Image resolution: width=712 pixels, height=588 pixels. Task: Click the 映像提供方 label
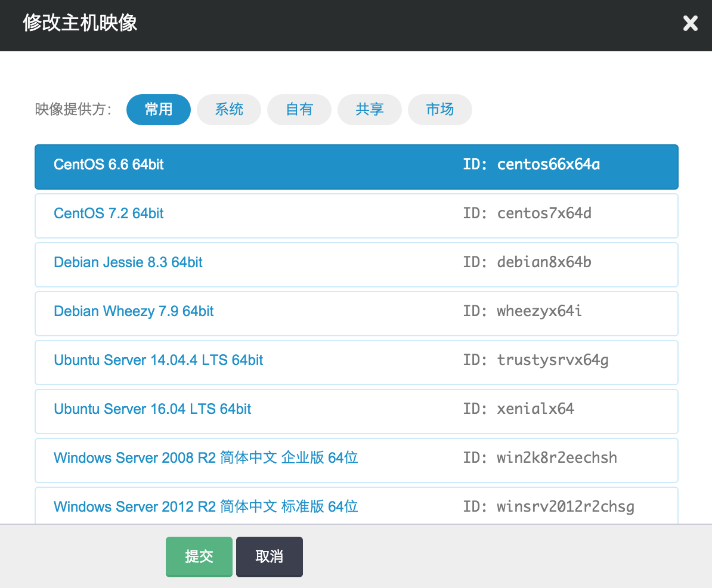click(x=73, y=110)
